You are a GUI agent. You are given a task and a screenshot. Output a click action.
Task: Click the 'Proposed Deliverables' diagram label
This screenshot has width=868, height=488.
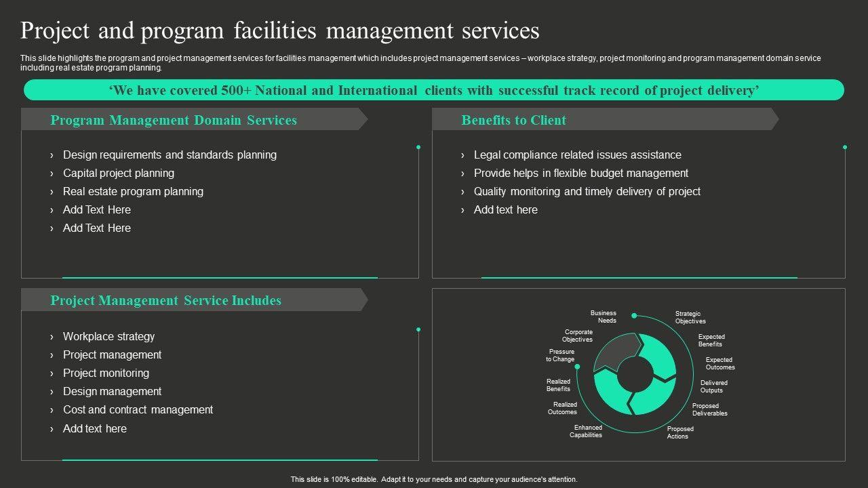click(x=710, y=409)
